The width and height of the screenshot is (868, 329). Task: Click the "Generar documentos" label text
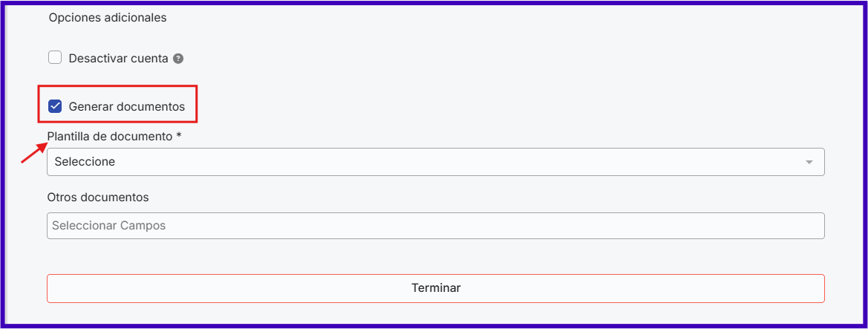click(126, 106)
